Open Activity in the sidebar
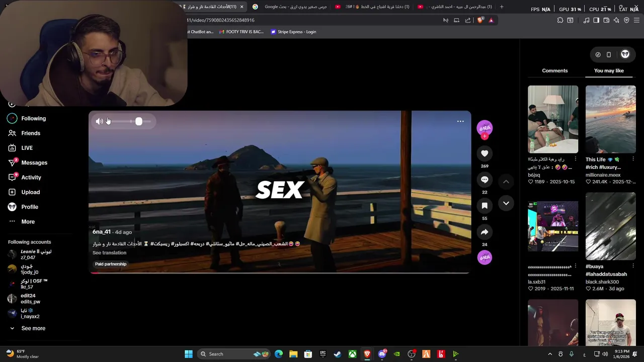This screenshot has width=644, height=362. 25,177
